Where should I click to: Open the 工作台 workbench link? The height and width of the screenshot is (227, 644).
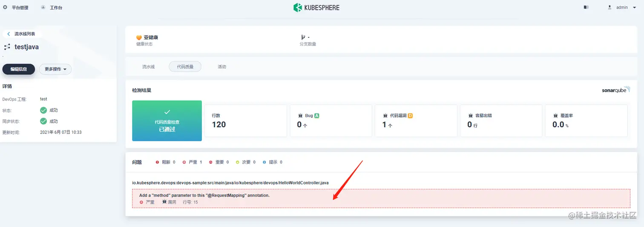coord(52,8)
